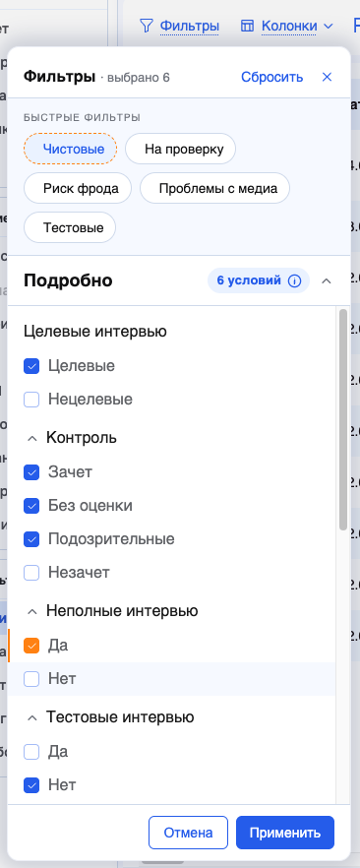Screen dimensions: 360x868
Task: Uncheck Нет under Тестовые интервью
Action: (31, 785)
